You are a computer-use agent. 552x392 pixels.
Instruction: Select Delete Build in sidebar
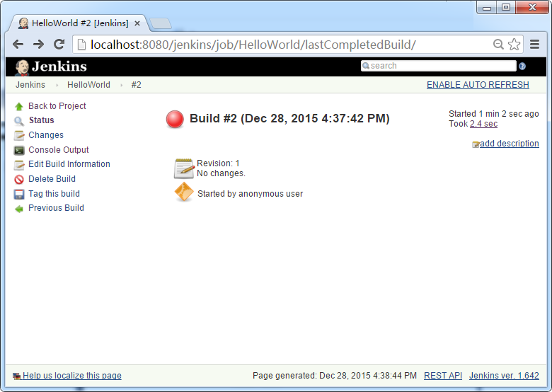(52, 179)
